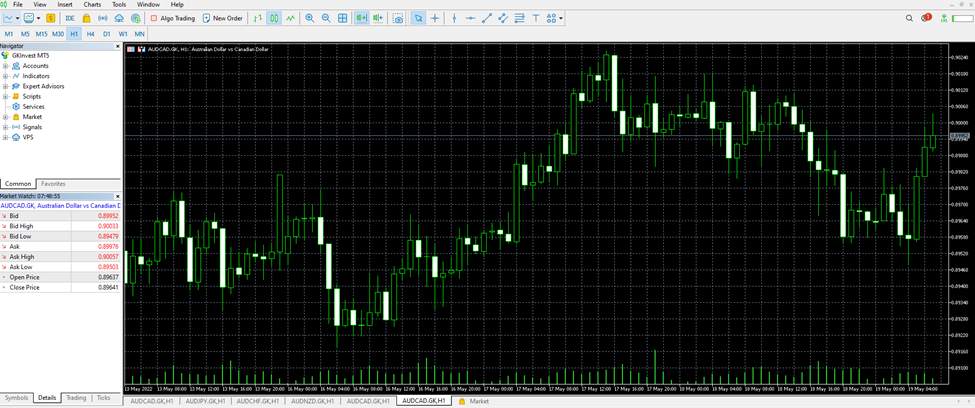This screenshot has height=408, width=975.
Task: Draw a horizontal line tool
Action: pos(471,18)
